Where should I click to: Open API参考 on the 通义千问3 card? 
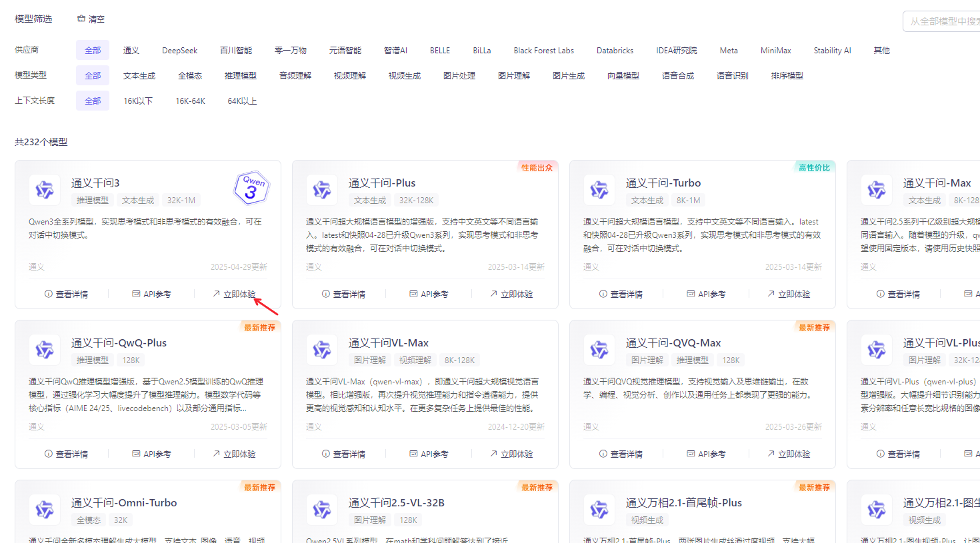151,294
